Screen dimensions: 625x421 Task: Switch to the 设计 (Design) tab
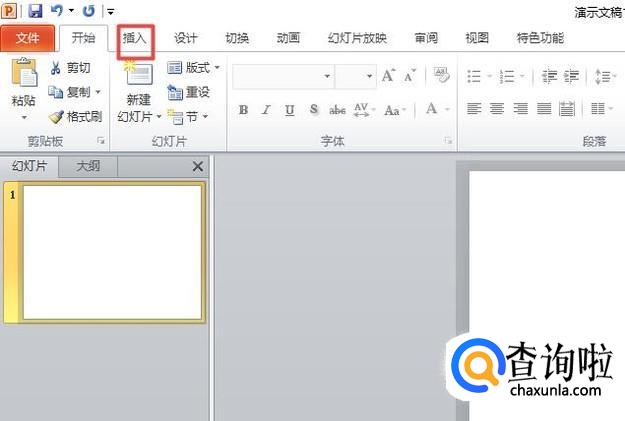click(x=186, y=38)
